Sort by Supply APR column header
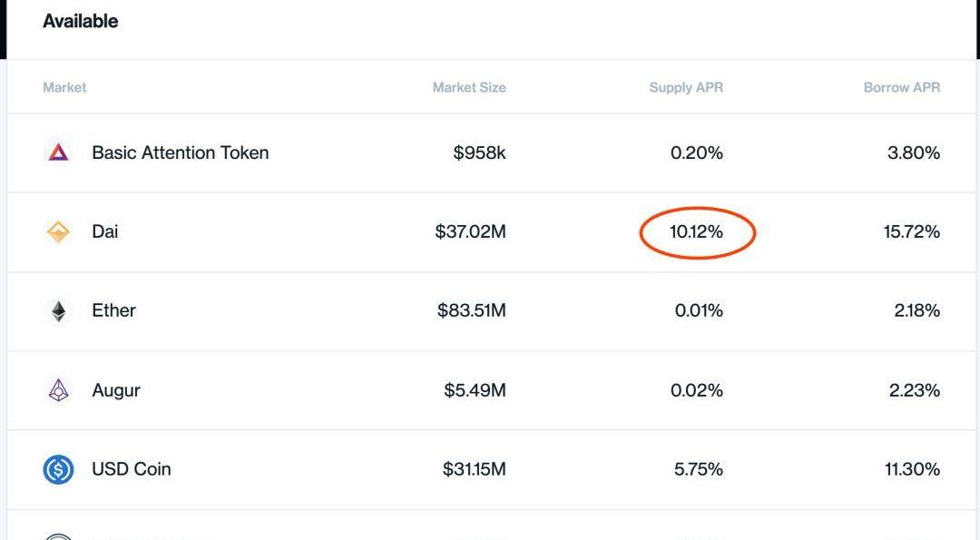Screen dimensions: 980x540 click(x=686, y=87)
